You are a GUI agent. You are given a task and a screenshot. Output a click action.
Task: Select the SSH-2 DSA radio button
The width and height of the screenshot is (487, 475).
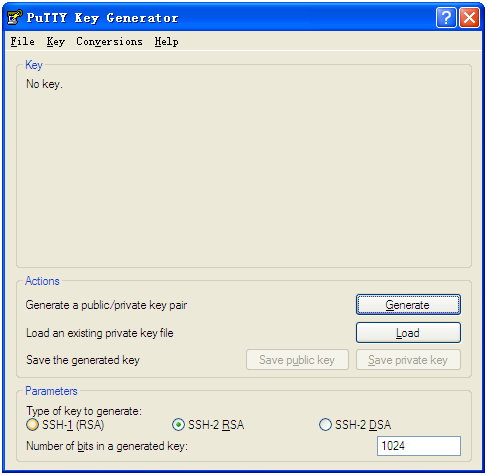point(325,425)
